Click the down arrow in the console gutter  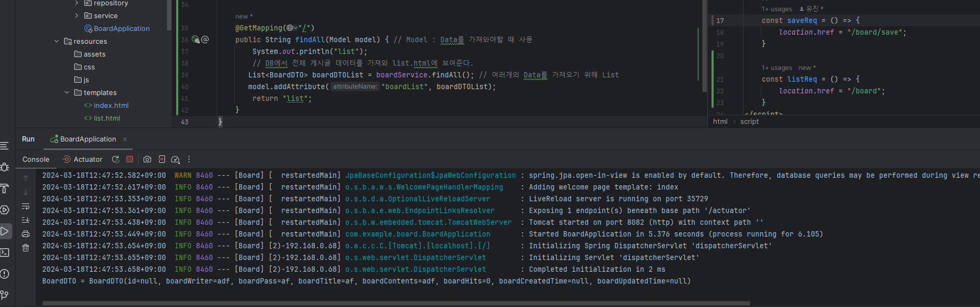coord(26,192)
